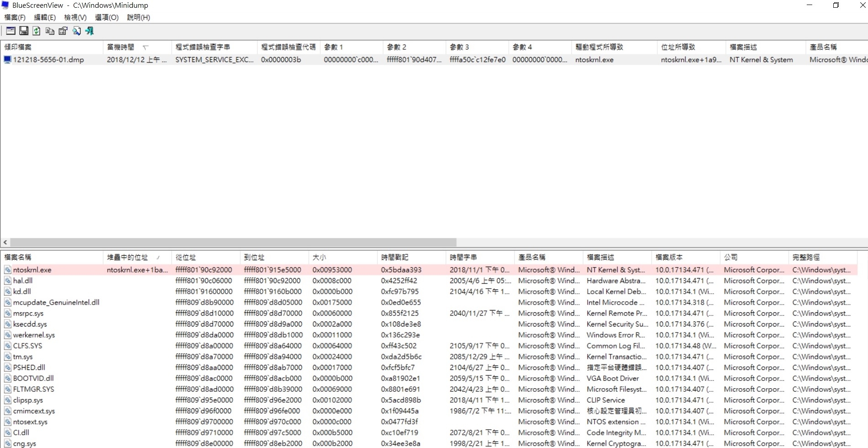Image resolution: width=868 pixels, height=448 pixels.
Task: Click the file icon beside cmimcext.sys
Action: click(x=8, y=411)
